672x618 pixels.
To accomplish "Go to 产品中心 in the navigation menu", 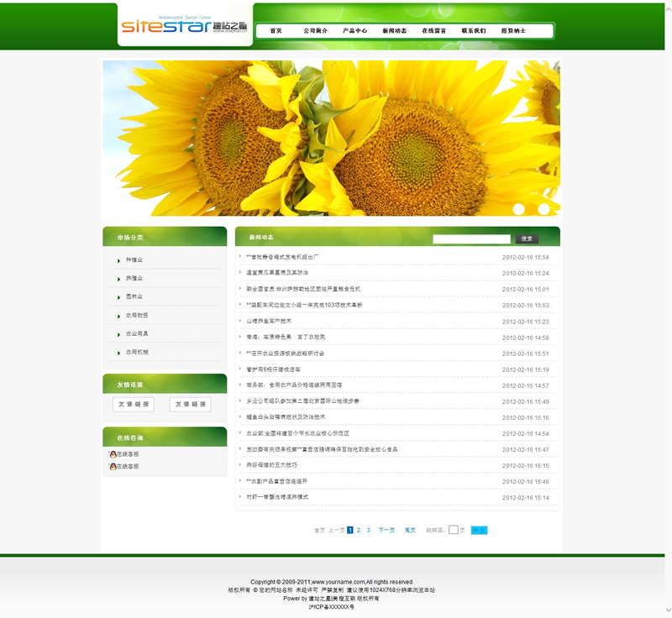I will pyautogui.click(x=354, y=31).
